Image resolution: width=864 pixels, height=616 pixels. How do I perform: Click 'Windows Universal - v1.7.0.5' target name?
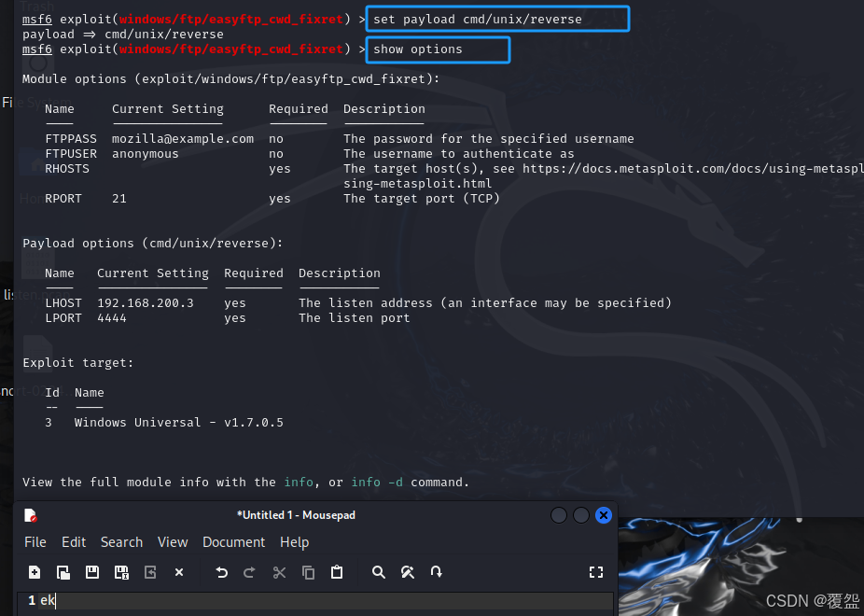pos(179,423)
